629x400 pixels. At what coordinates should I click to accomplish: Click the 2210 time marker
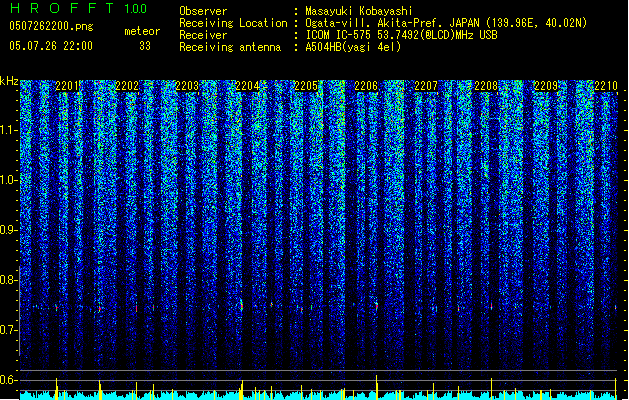coord(606,86)
